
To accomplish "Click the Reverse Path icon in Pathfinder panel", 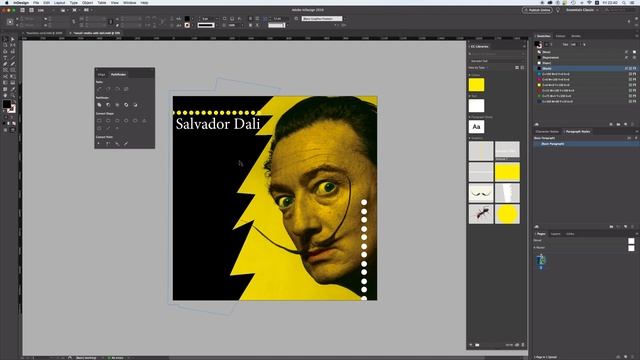I will (x=126, y=89).
